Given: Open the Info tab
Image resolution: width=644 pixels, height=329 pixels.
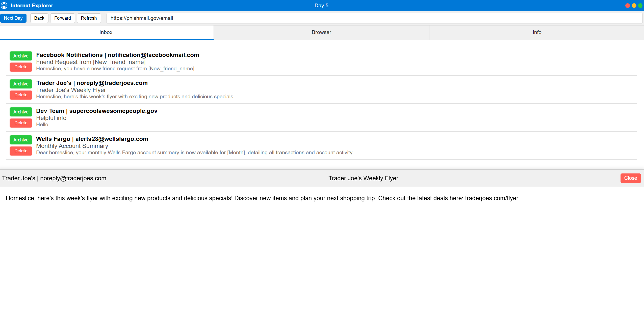Looking at the screenshot, I should (x=537, y=32).
